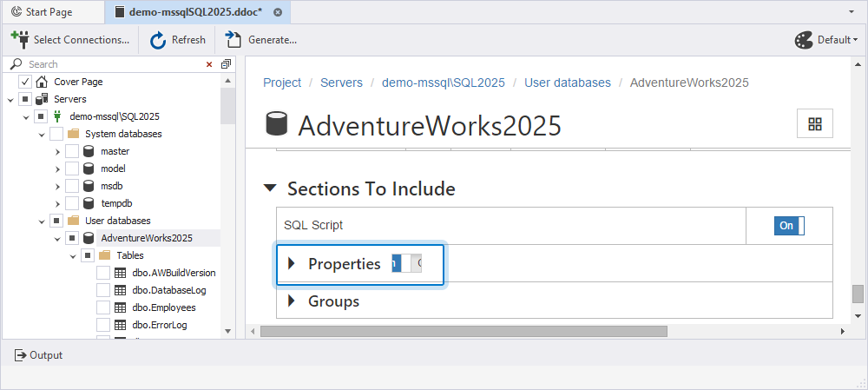Viewport: 868px width, 390px height.
Task: Switch to the Start Page tab
Action: [42, 11]
